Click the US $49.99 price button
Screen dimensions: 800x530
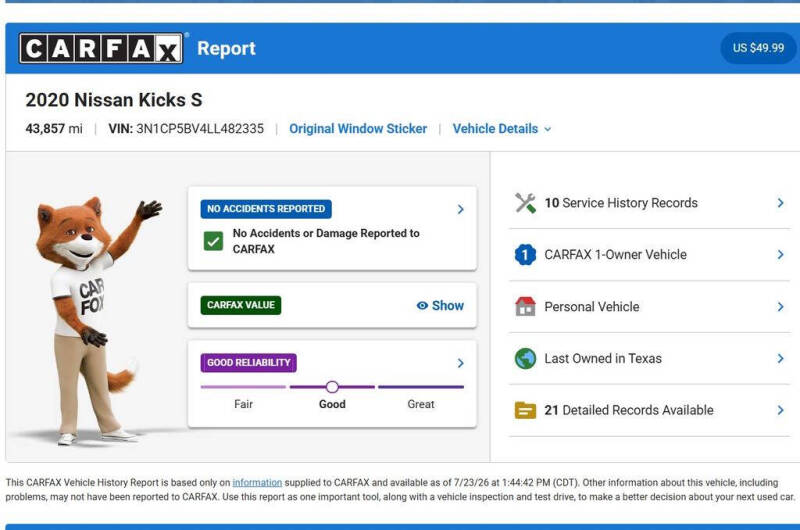coord(758,48)
